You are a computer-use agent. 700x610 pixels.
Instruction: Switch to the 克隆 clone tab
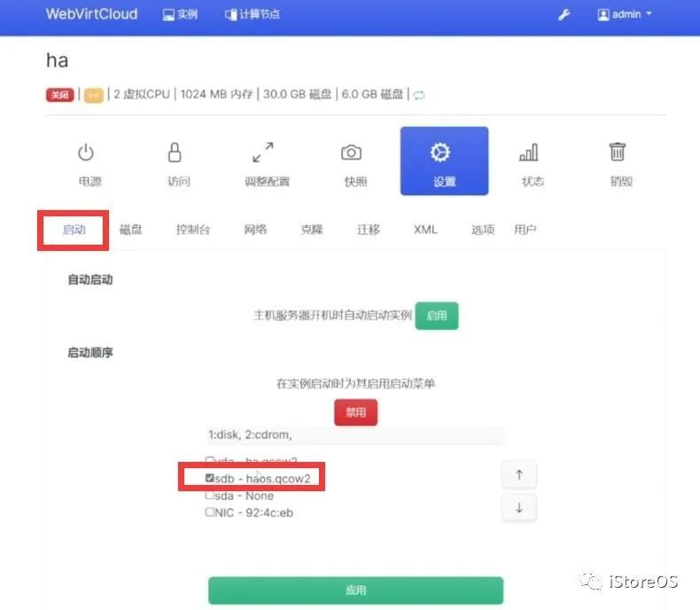(x=312, y=230)
